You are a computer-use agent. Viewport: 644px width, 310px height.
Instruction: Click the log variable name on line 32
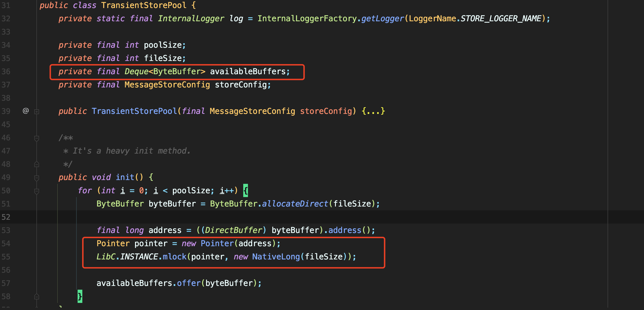pos(236,18)
